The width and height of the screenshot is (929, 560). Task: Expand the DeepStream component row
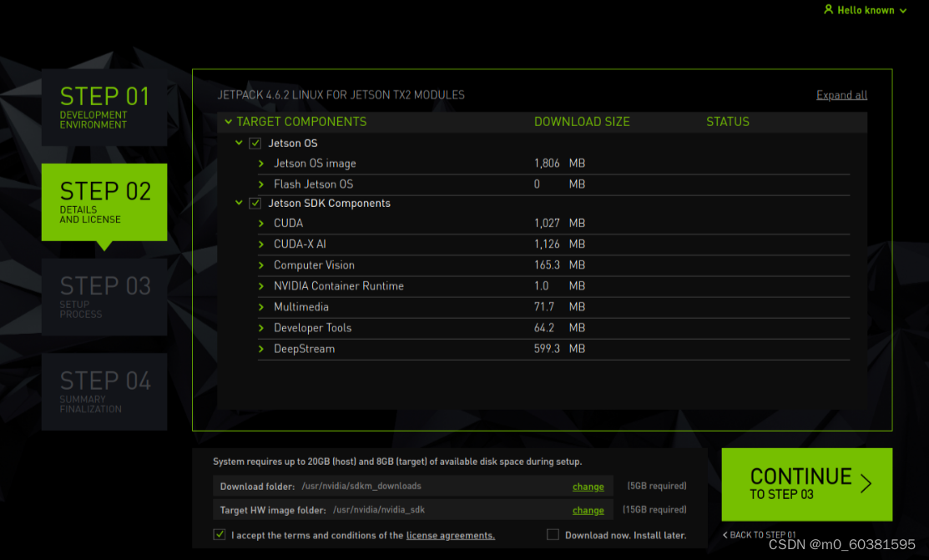point(260,349)
